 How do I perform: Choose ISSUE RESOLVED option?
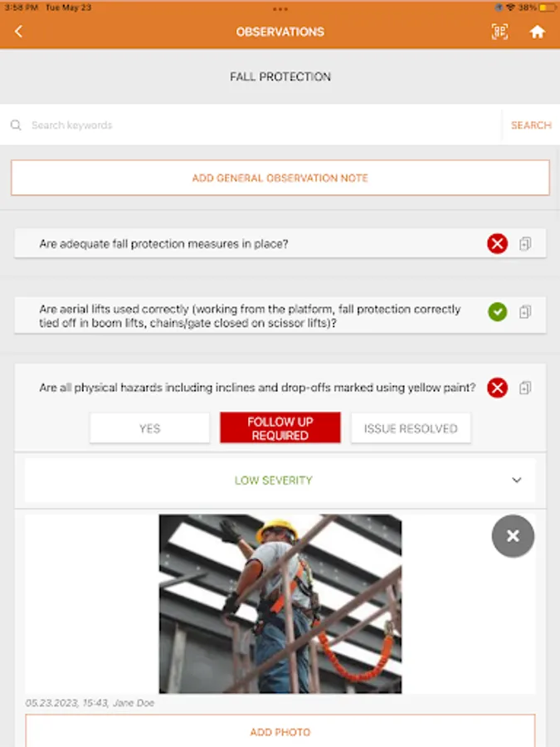point(411,428)
